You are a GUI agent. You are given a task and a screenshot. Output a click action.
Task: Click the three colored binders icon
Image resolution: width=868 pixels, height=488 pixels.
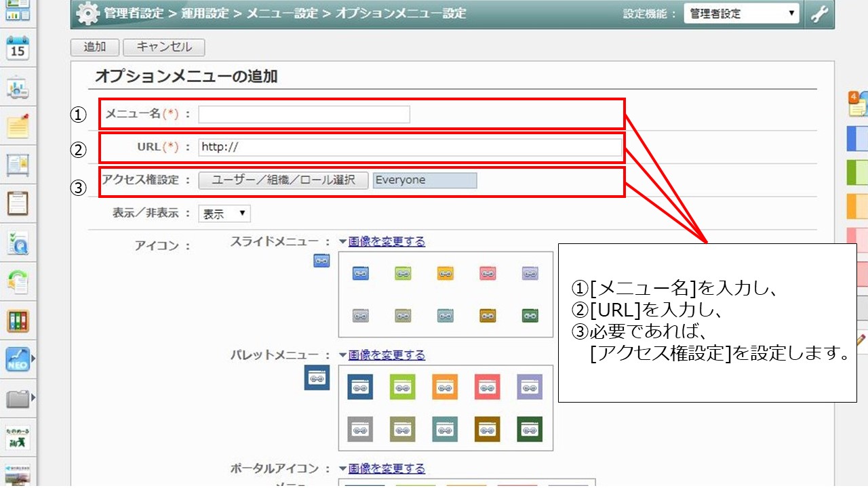pos(18,320)
